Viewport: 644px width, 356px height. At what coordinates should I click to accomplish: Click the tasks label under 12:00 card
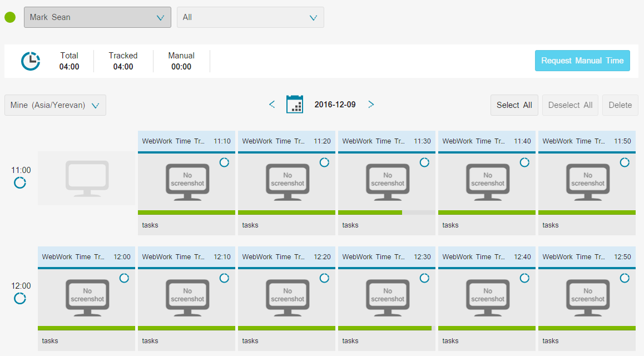pyautogui.click(x=49, y=341)
